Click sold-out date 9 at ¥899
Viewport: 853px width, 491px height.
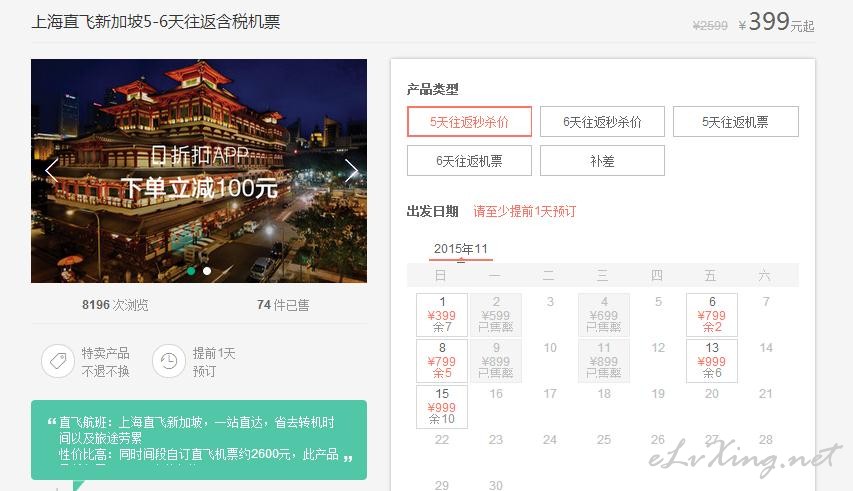(x=496, y=361)
